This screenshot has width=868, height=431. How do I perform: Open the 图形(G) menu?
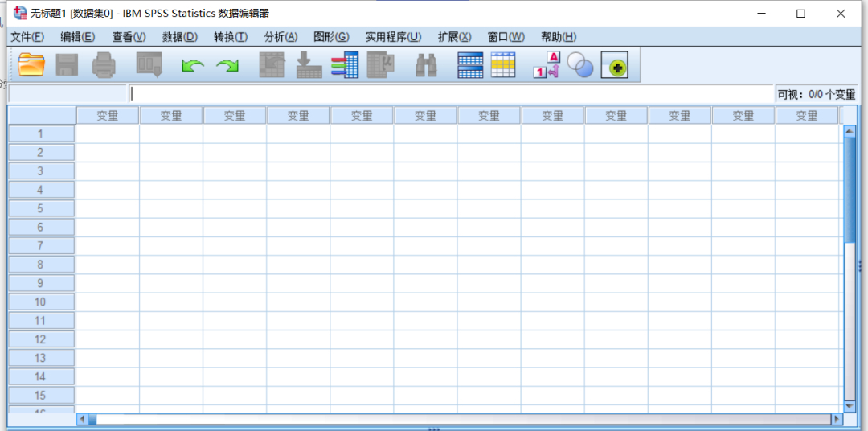[331, 37]
